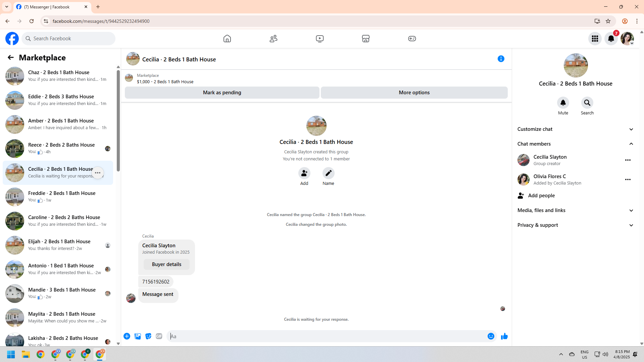
Task: Click Cecilia Slayton in chat members
Action: point(550,157)
